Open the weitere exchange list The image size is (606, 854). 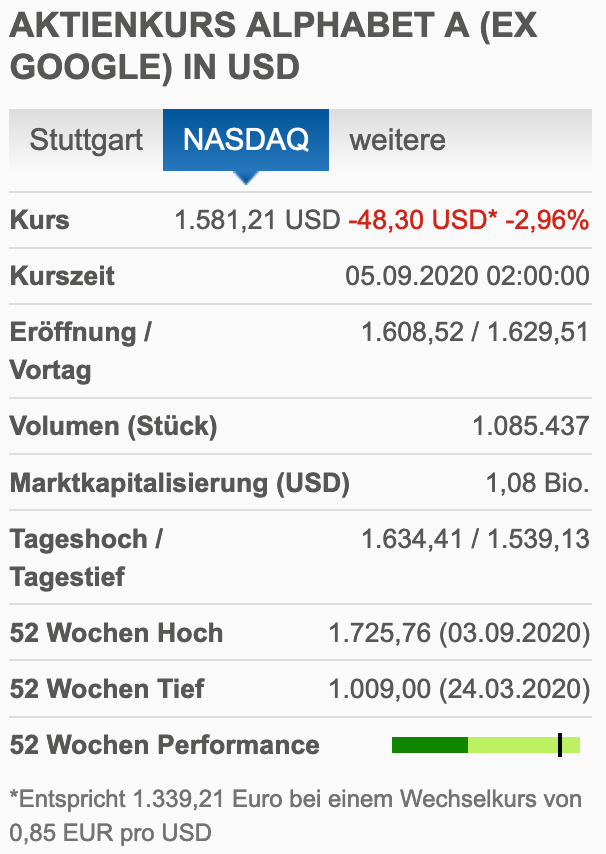(397, 140)
